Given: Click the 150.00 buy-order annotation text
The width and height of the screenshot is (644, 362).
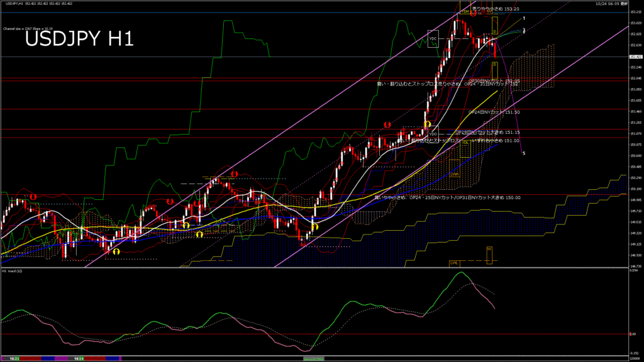Looking at the screenshot, I should pos(447,197).
